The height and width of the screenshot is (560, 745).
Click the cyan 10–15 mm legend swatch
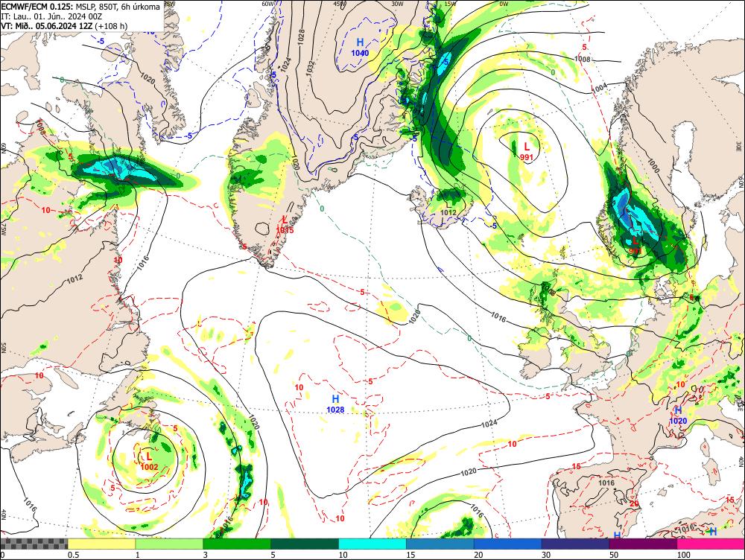pos(372,544)
